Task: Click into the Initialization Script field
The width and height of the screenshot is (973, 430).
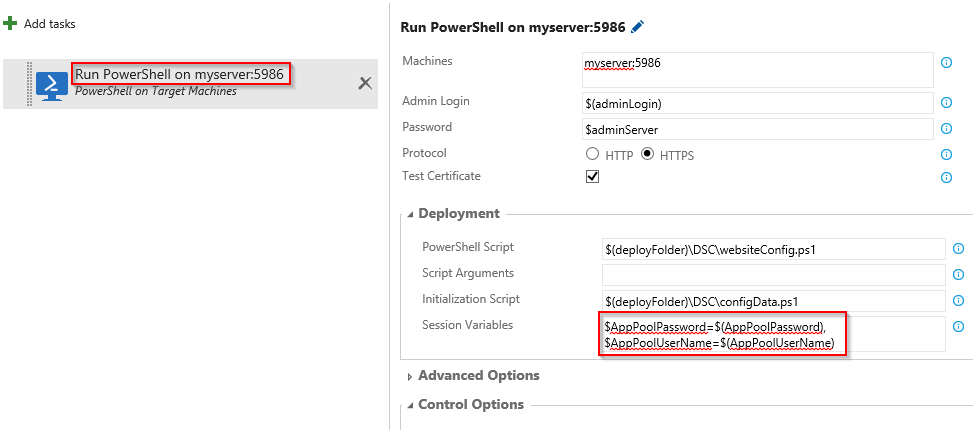Action: (773, 301)
